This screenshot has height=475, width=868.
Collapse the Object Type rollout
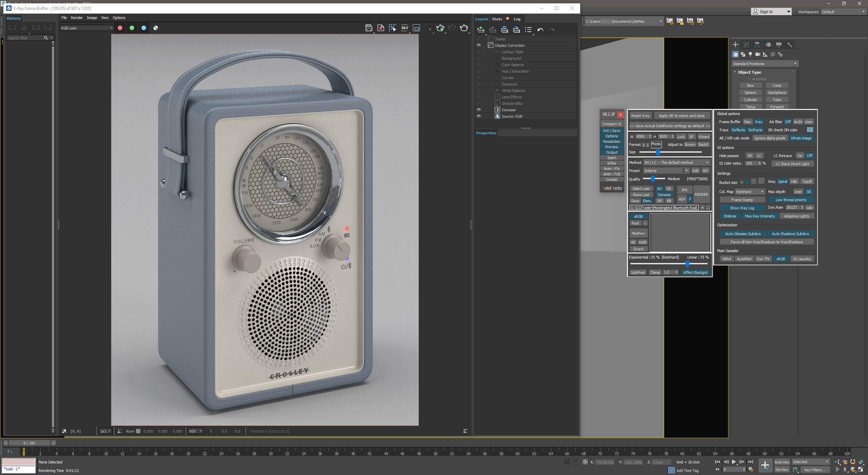pyautogui.click(x=749, y=72)
